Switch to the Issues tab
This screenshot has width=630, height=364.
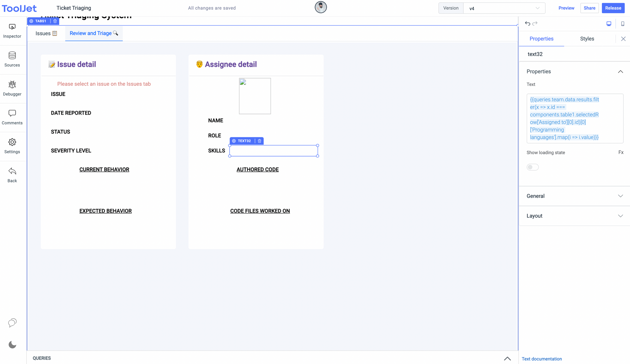coord(46,33)
